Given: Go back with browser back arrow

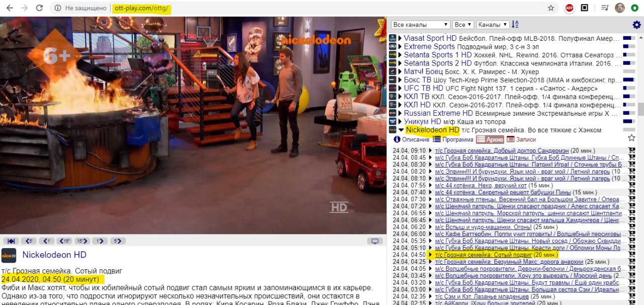Looking at the screenshot, I should click(10, 8).
